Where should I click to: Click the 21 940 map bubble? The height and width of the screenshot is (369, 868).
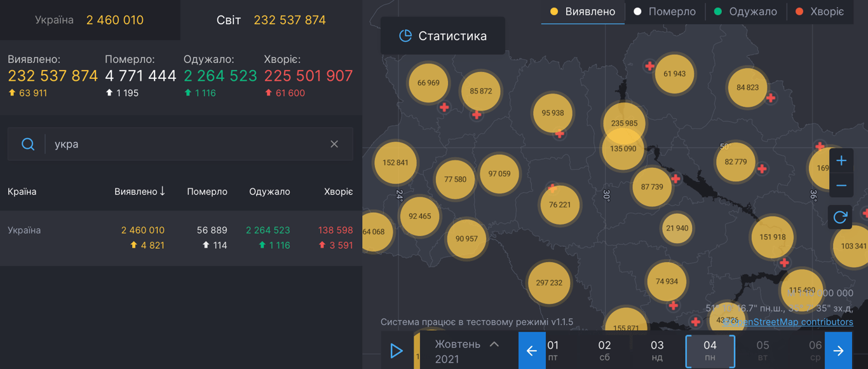tap(677, 228)
